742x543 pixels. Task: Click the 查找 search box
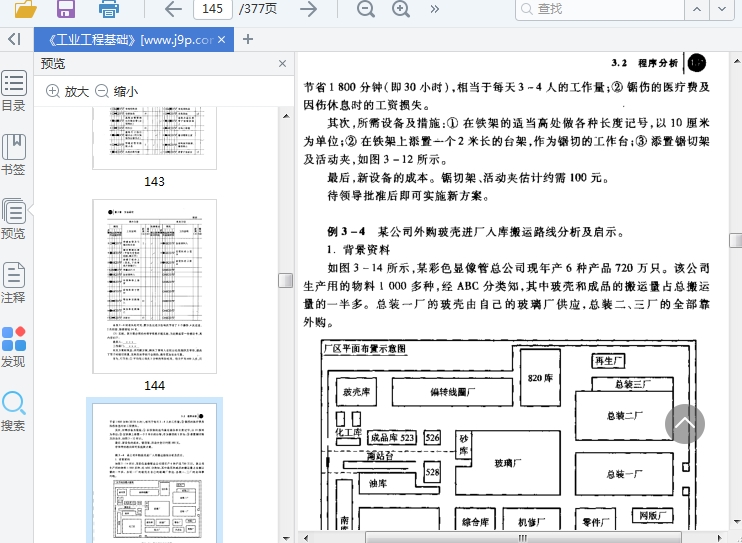pyautogui.click(x=600, y=9)
